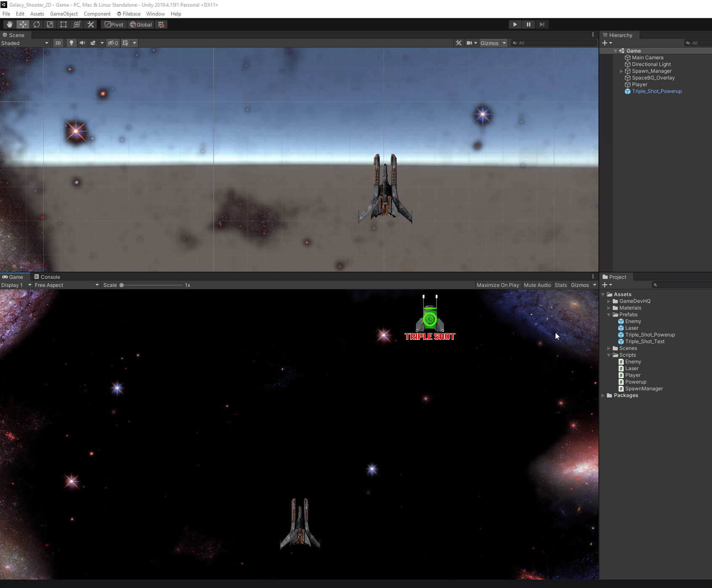This screenshot has height=588, width=712.
Task: Open the File menu
Action: [x=6, y=14]
